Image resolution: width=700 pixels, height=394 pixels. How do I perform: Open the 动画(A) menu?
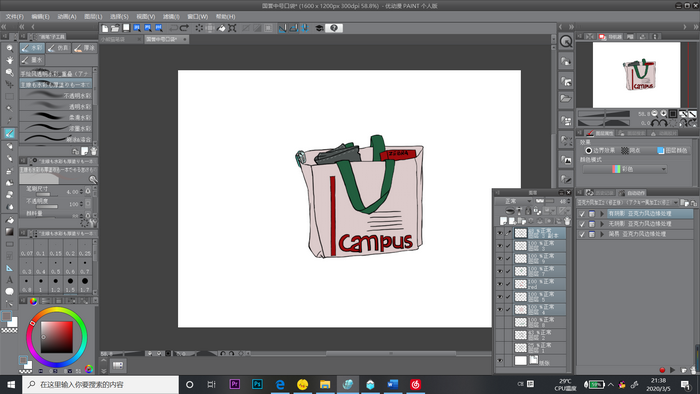[x=67, y=17]
